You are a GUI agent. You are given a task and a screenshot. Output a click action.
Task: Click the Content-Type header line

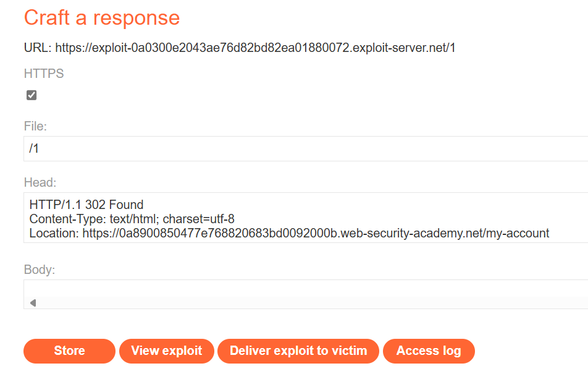click(132, 219)
